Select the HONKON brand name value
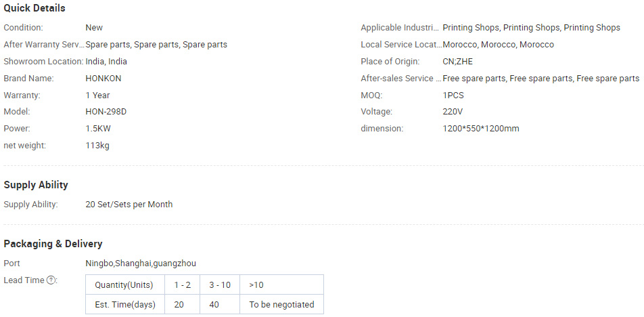This screenshot has width=644, height=317. (103, 79)
